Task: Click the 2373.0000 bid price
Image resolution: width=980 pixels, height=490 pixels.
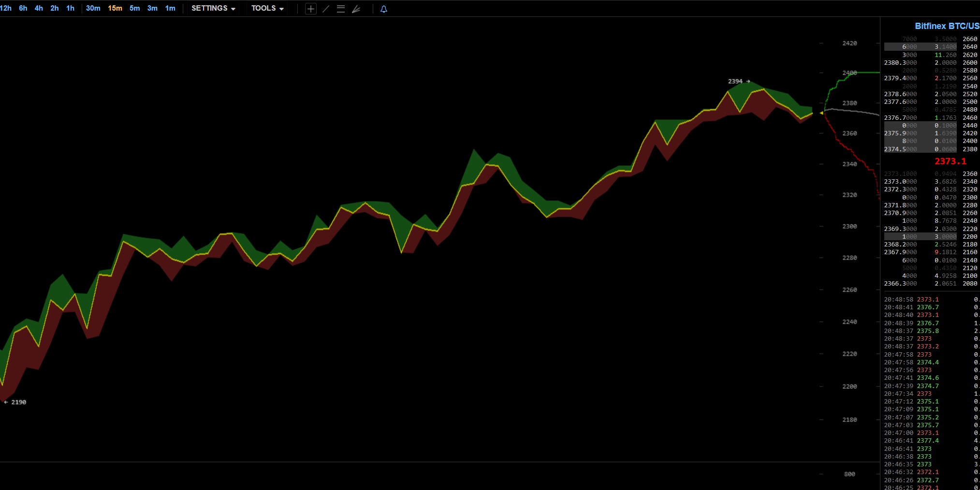Action: [900, 182]
